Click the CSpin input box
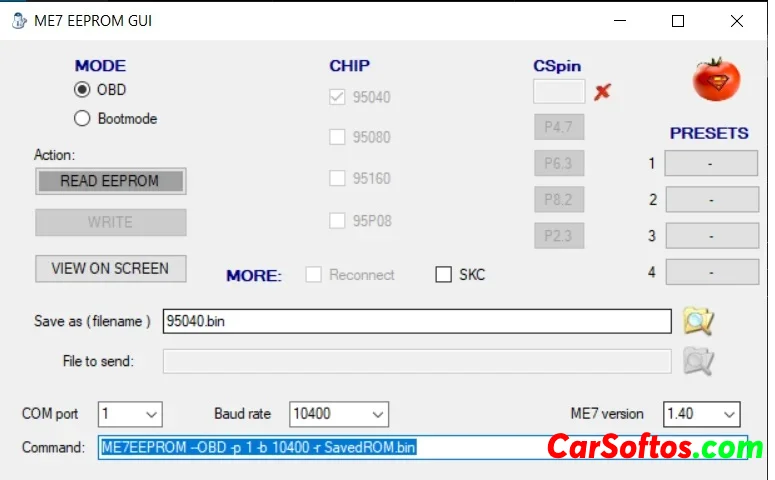The width and height of the screenshot is (775, 480). pyautogui.click(x=559, y=92)
